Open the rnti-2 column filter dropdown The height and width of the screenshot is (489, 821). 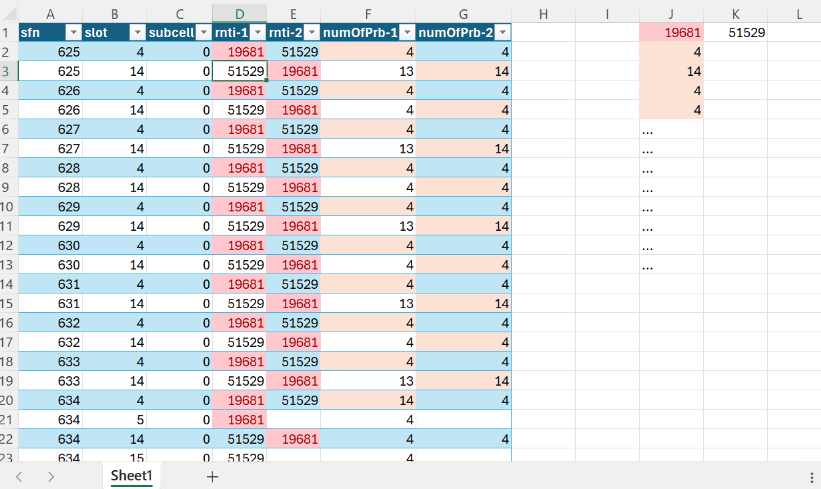312,32
